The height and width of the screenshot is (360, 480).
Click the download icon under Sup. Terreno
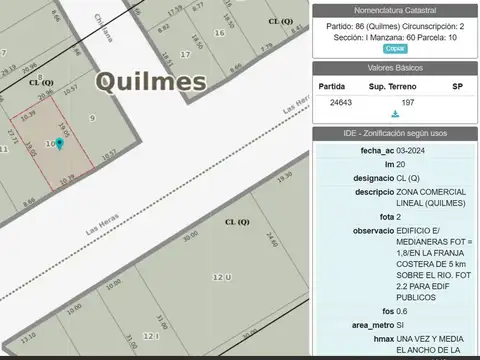(395, 114)
